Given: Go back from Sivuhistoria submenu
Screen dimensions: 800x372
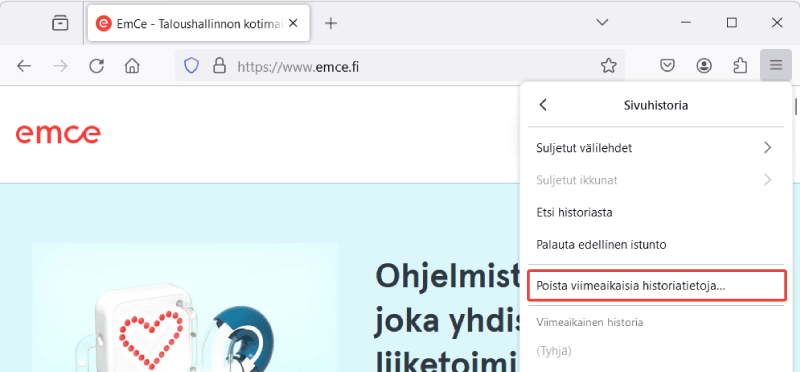Looking at the screenshot, I should [543, 105].
